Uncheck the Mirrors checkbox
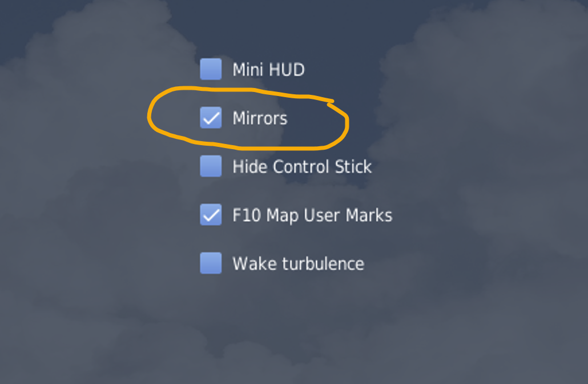 (x=211, y=118)
